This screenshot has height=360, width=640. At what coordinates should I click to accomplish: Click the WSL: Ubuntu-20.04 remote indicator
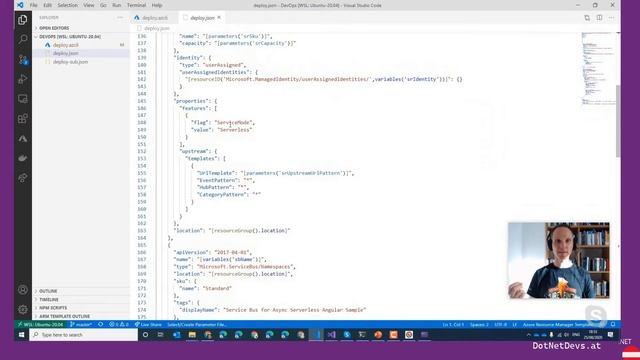[x=40, y=324]
